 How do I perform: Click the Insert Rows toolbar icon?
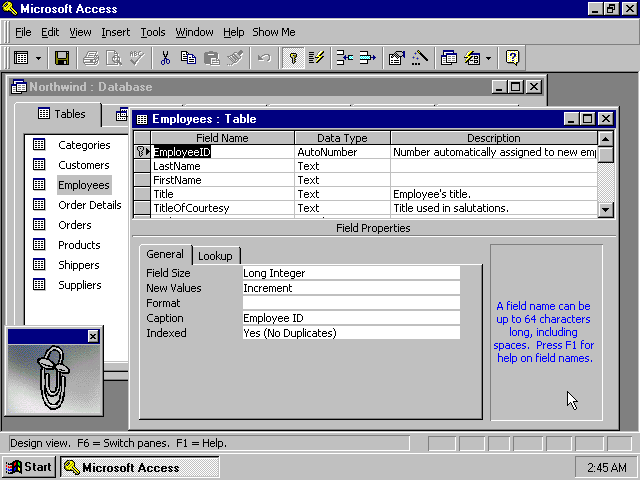(x=344, y=58)
